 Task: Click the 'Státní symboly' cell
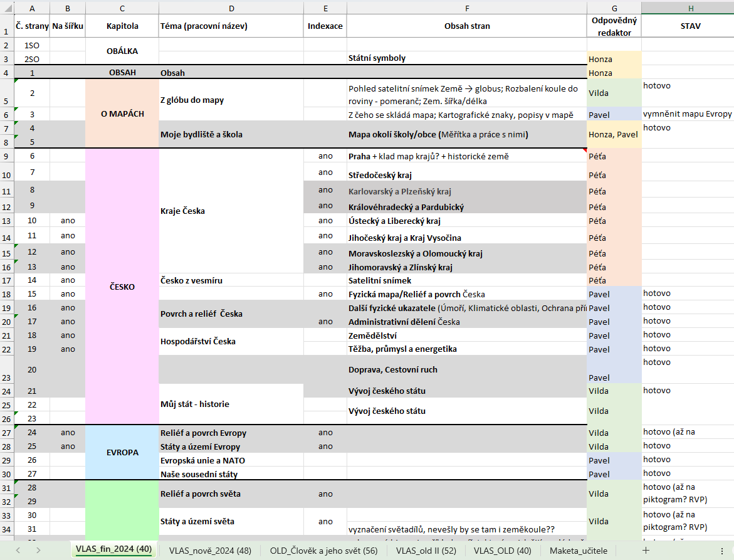click(x=467, y=58)
